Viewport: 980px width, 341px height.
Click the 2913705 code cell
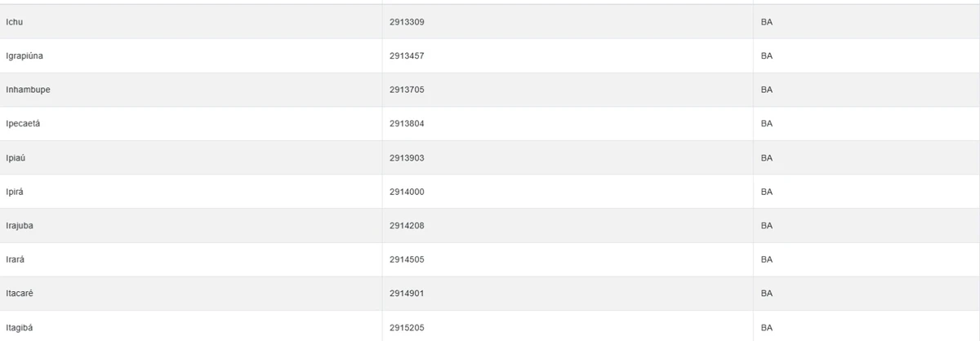click(407, 90)
